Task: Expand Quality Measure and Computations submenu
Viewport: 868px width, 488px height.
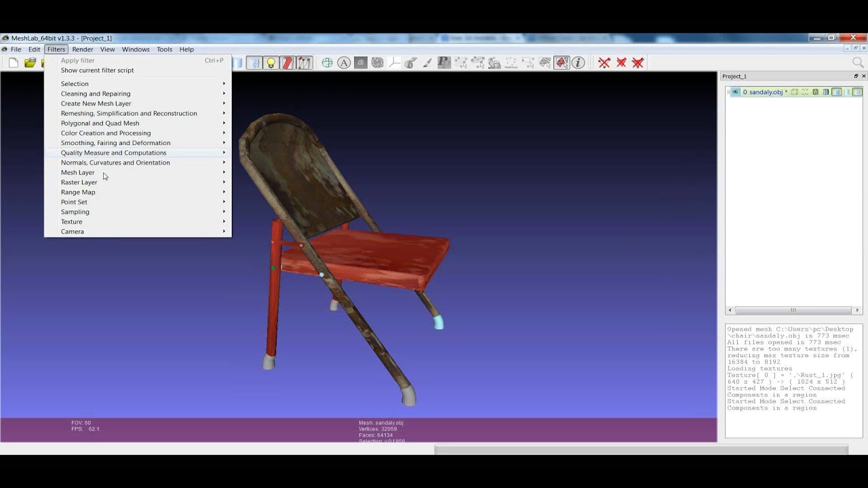Action: [138, 152]
